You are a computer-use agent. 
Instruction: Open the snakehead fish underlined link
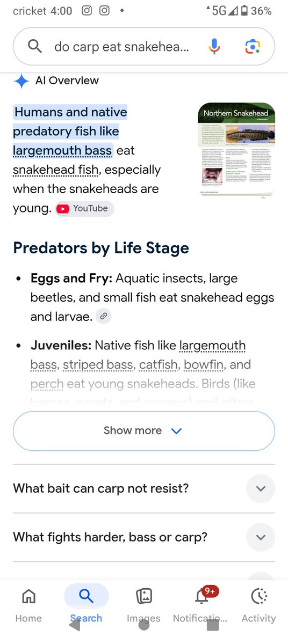pos(56,170)
